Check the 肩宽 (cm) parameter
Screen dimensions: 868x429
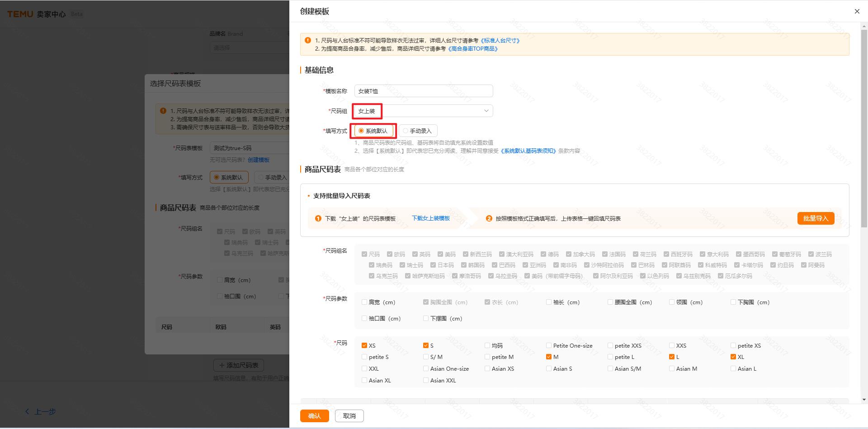[364, 302]
